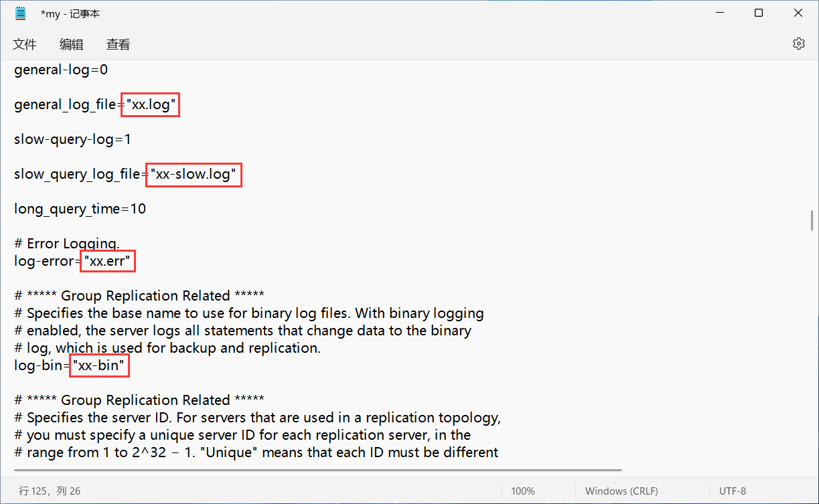Minimize the Notepad window
The width and height of the screenshot is (819, 504).
click(720, 13)
